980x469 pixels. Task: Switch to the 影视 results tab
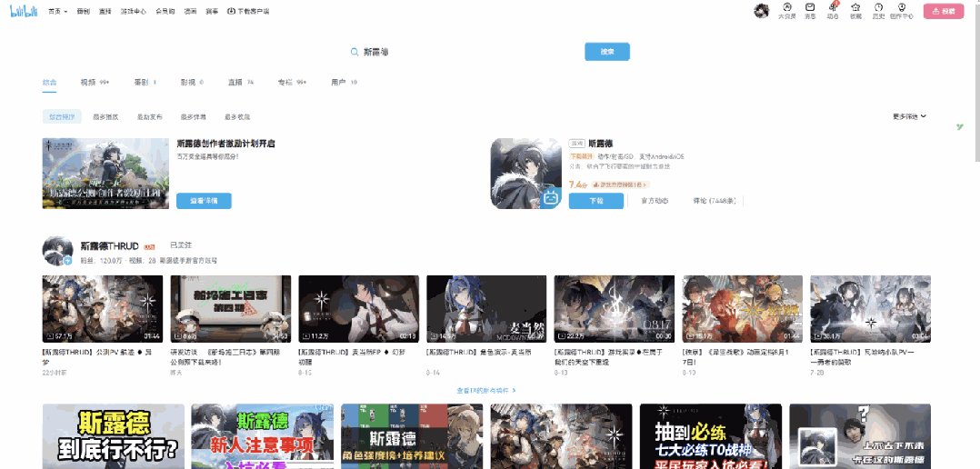pos(193,83)
